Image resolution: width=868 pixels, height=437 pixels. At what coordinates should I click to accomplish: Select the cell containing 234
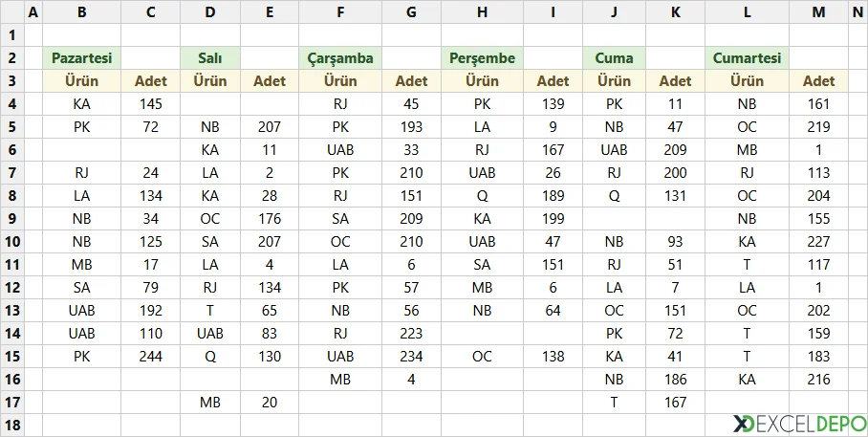tap(411, 357)
